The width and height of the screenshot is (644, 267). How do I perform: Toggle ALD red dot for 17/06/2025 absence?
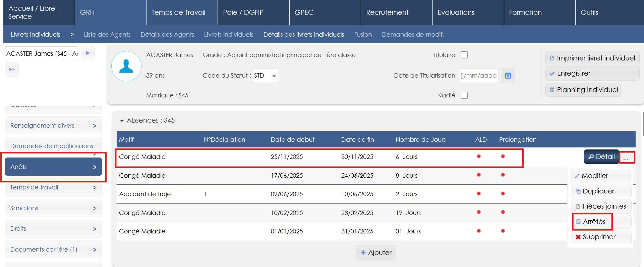479,175
